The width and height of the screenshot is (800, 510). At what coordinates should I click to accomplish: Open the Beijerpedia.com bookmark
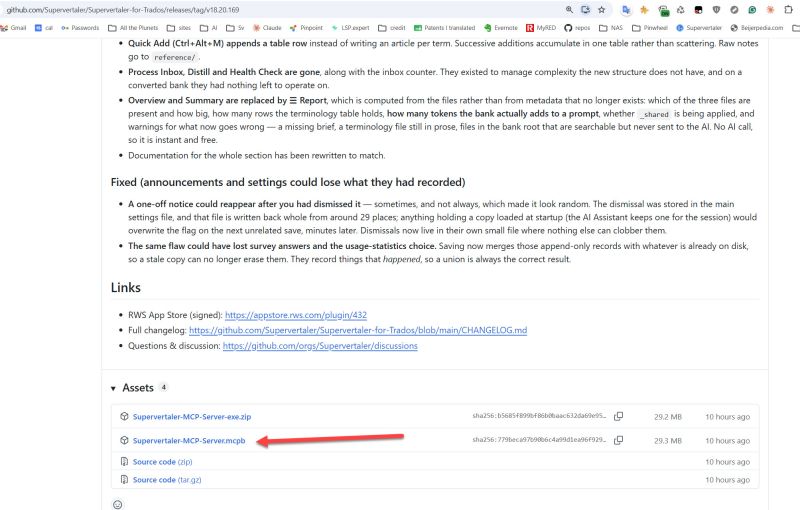757,28
